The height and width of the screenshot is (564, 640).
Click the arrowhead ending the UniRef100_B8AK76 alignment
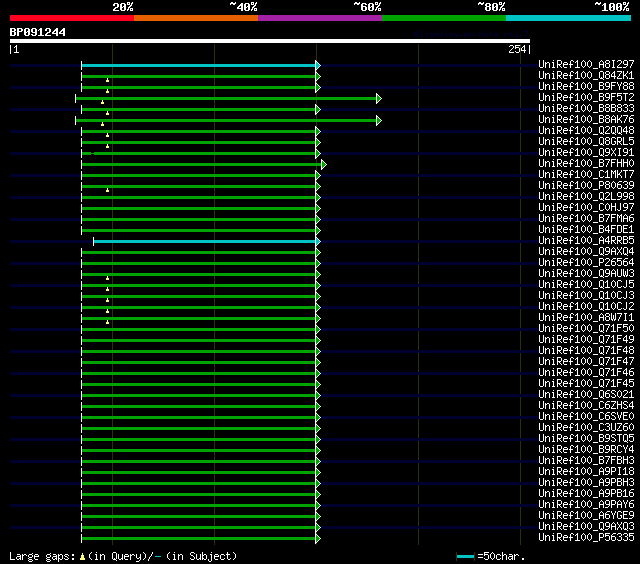tap(379, 120)
